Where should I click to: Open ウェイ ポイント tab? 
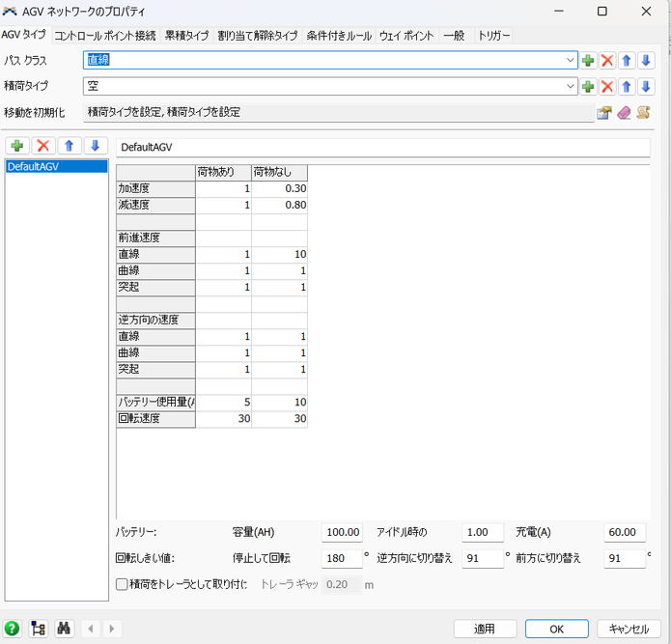[x=406, y=36]
